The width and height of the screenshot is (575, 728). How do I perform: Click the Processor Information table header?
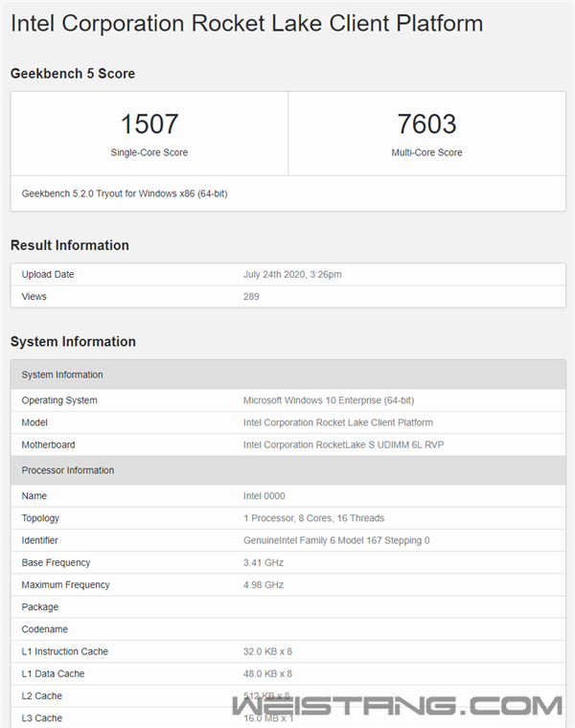coord(288,470)
